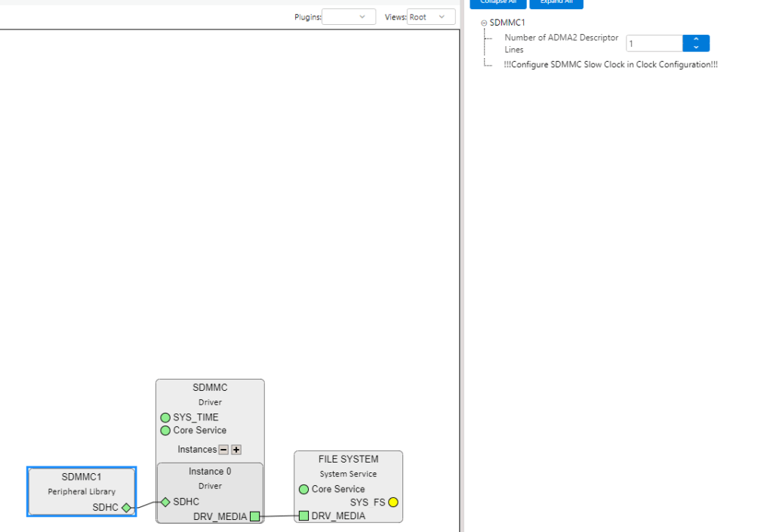Remove an SDMMC instance with minus button
Screen dimensions: 773x532
223,450
